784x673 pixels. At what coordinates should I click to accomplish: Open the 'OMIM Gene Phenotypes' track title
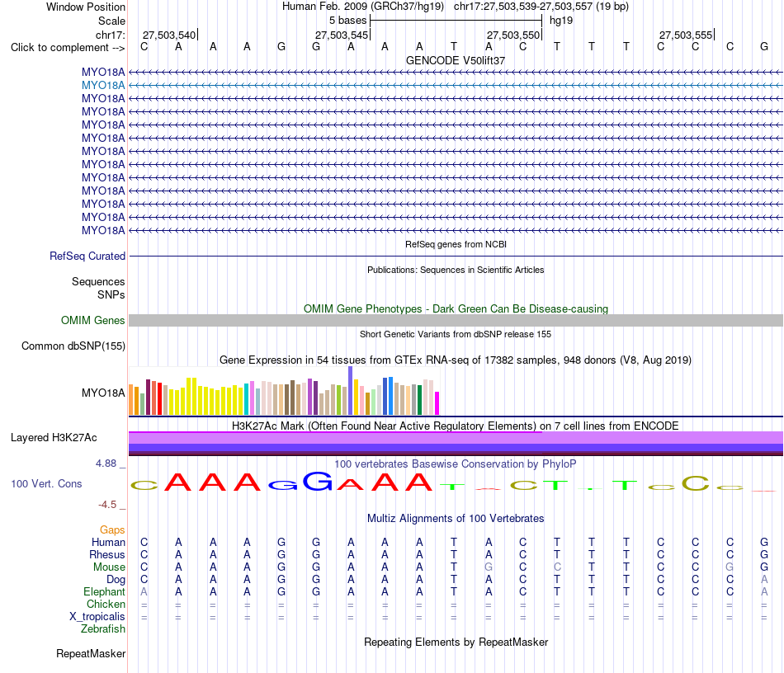[x=456, y=308]
